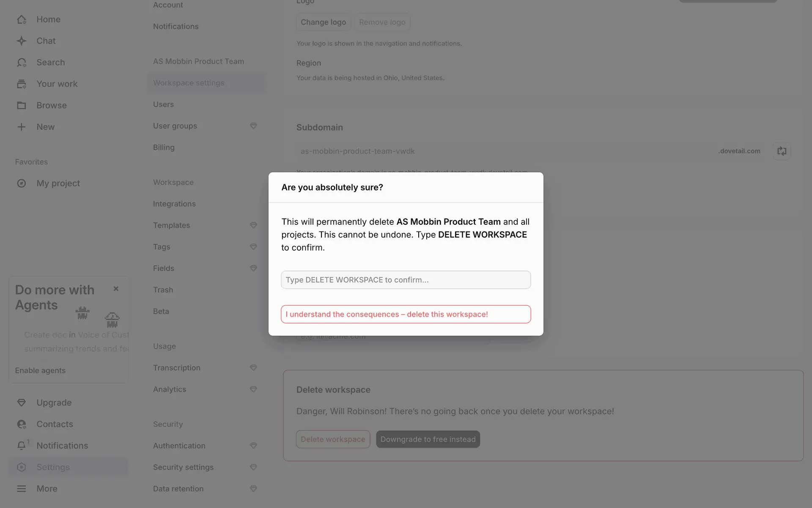Viewport: 812px width, 508px height.
Task: Click the delete this workspace confirm button
Action: coord(406,314)
